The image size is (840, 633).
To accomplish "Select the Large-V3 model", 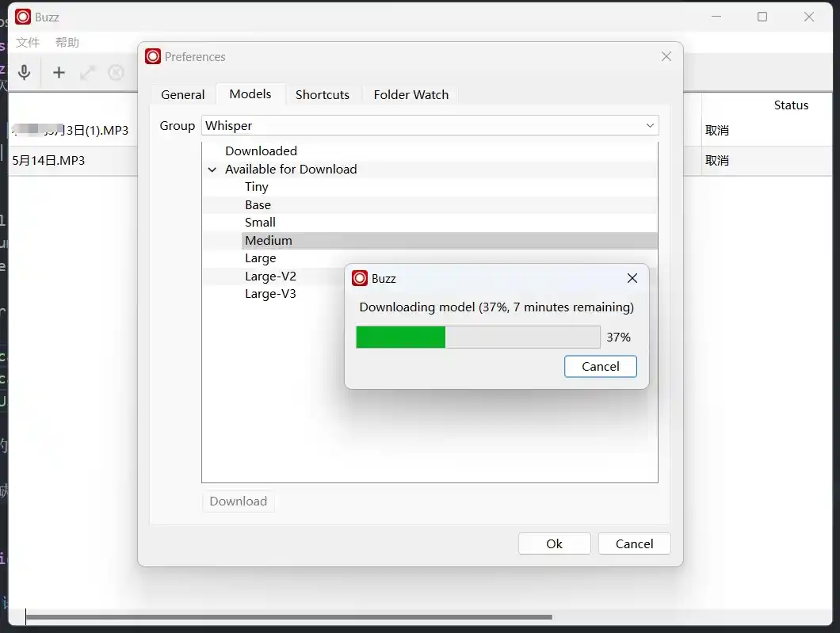I will [x=270, y=294].
